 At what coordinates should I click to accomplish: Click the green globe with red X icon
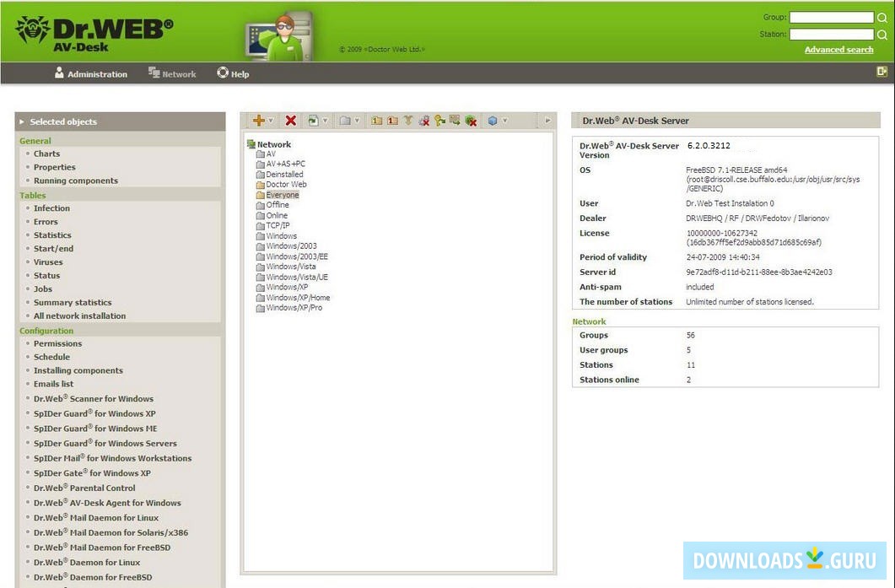(471, 121)
